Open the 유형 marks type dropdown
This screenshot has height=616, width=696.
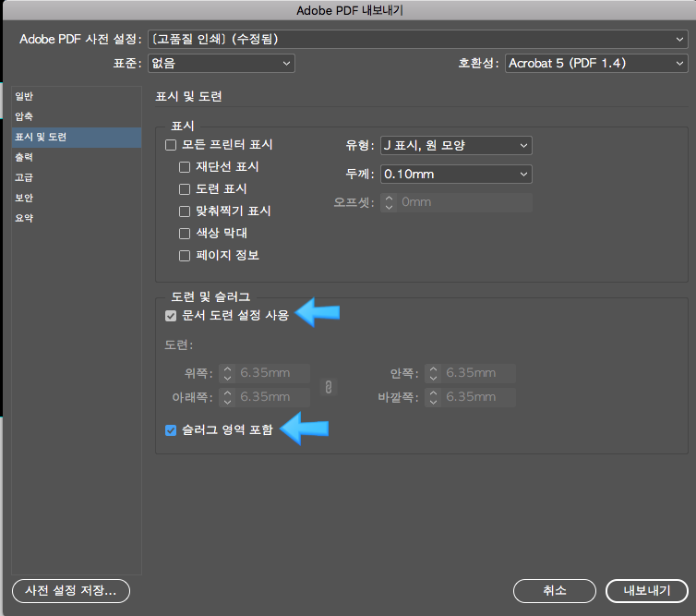pyautogui.click(x=456, y=145)
